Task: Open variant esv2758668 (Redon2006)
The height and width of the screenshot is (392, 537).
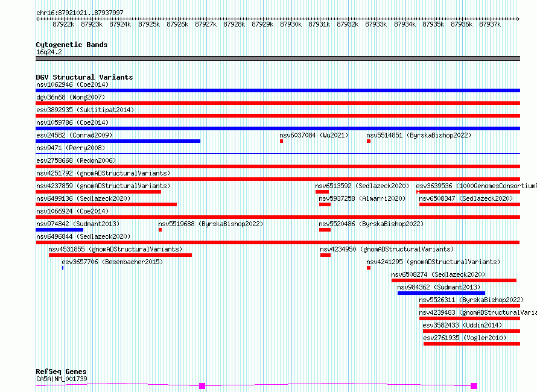Action: pos(76,160)
